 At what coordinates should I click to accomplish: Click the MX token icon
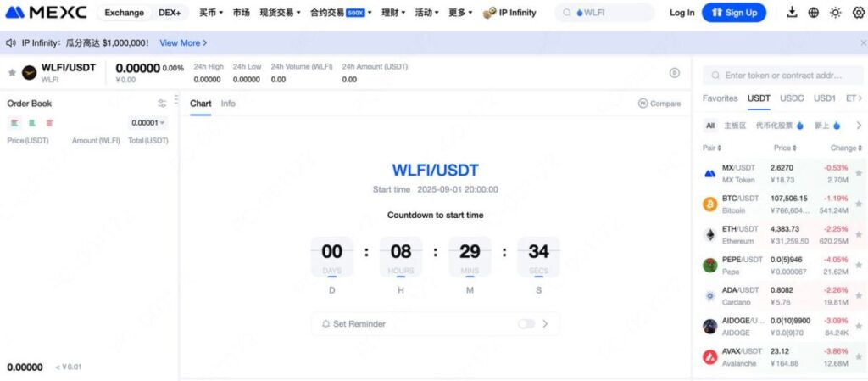point(709,174)
